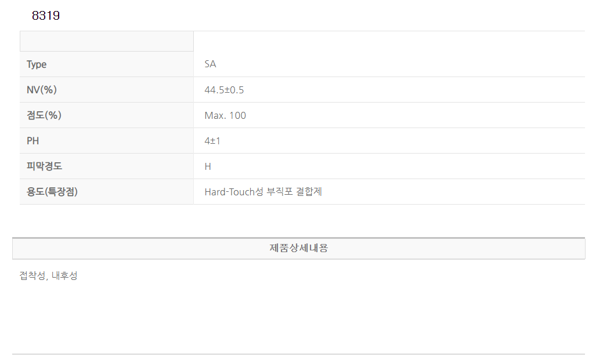
Task: Click the 4±1 PH value
Action: (212, 141)
